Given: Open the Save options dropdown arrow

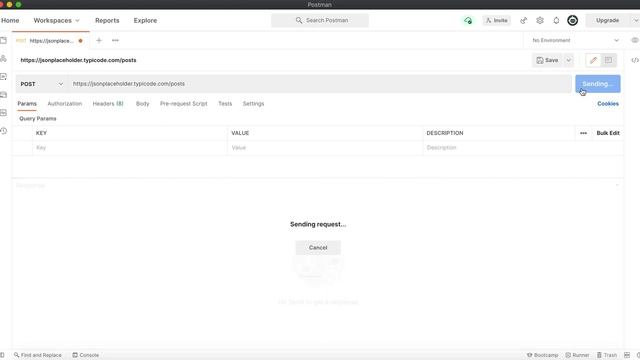Looking at the screenshot, I should click(x=568, y=60).
